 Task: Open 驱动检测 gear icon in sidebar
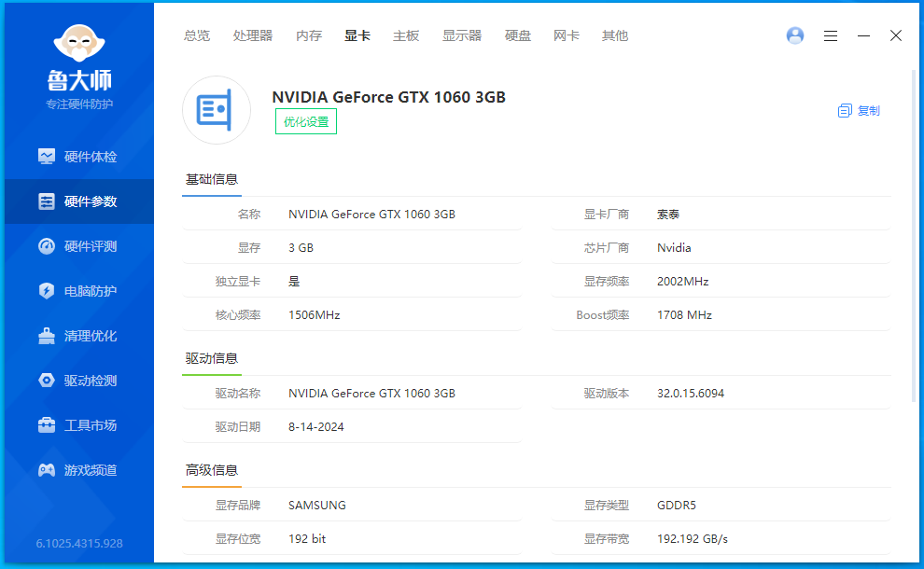point(47,381)
